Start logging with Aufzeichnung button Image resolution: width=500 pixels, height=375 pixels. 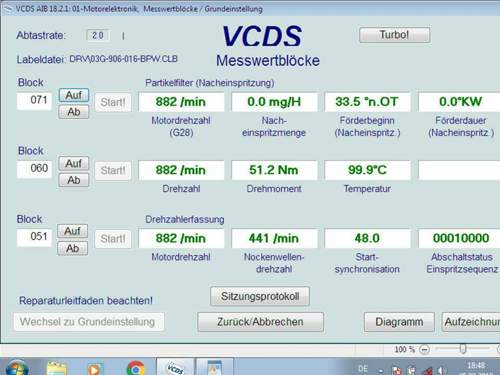click(x=471, y=322)
